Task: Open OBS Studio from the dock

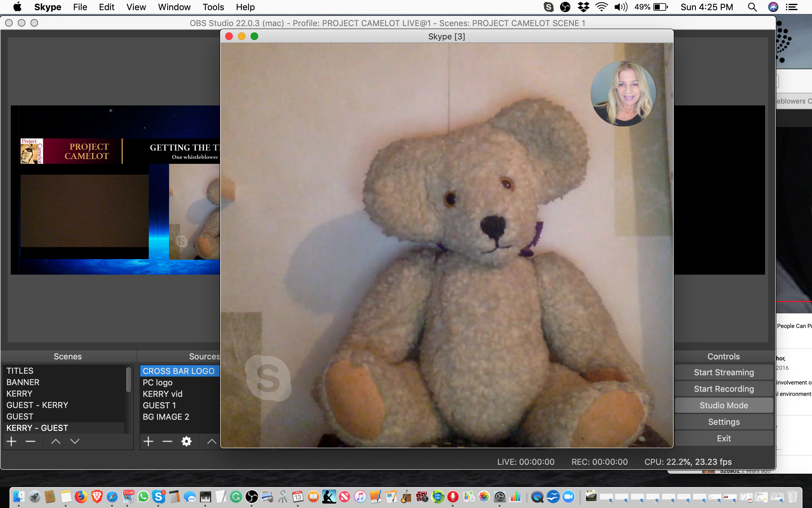Action: tap(252, 497)
